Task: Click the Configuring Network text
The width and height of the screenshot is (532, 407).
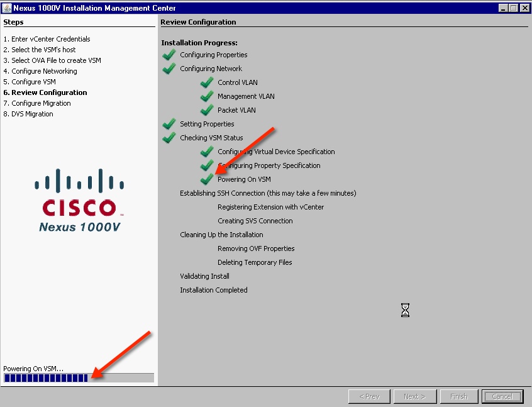Action: [211, 69]
